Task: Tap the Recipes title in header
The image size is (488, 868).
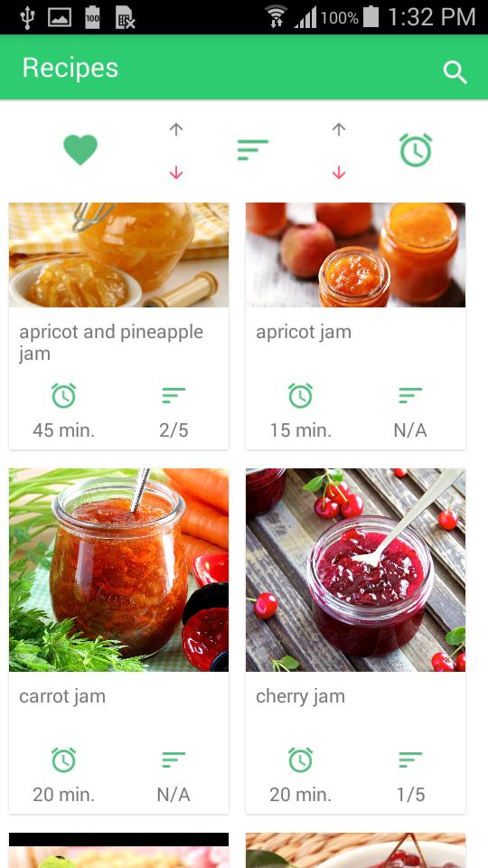Action: click(70, 68)
